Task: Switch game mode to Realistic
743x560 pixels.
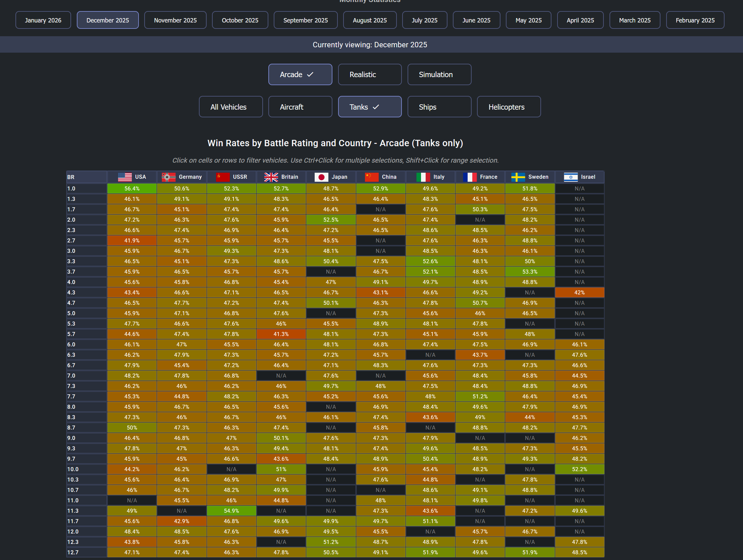Action: coord(369,74)
